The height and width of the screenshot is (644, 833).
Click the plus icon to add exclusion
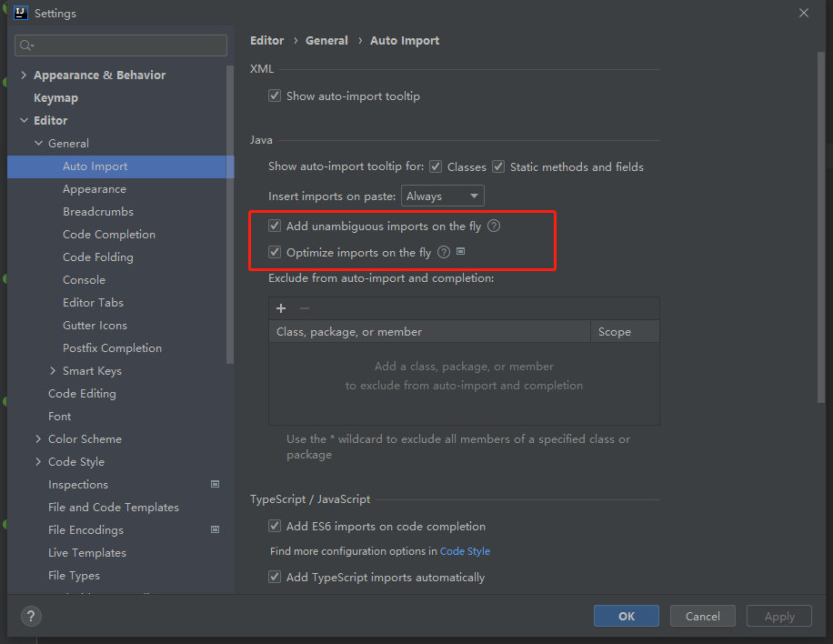281,308
